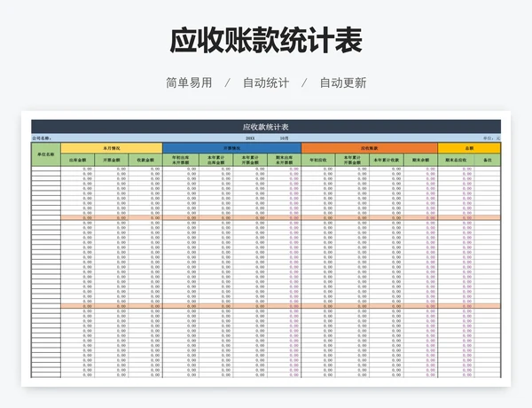Select the 20XX year cell
This screenshot has width=532, height=408.
(250, 138)
